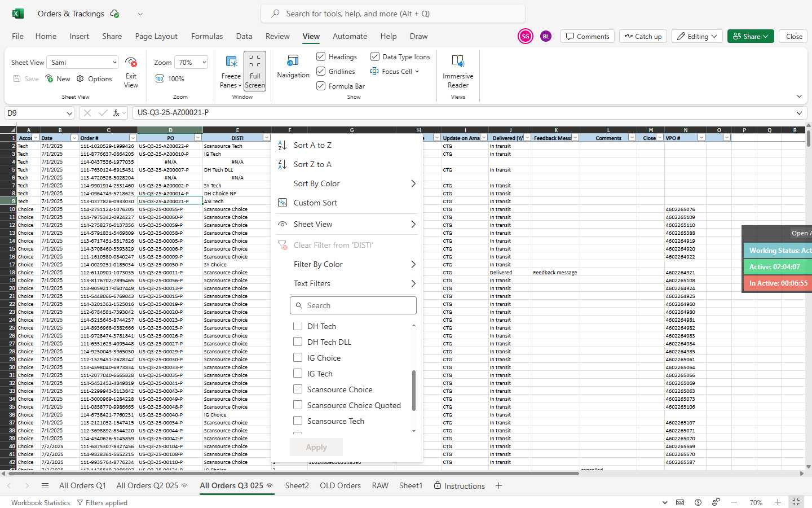This screenshot has height=508, width=812.
Task: Open the PO column filter dropdown
Action: (x=198, y=138)
